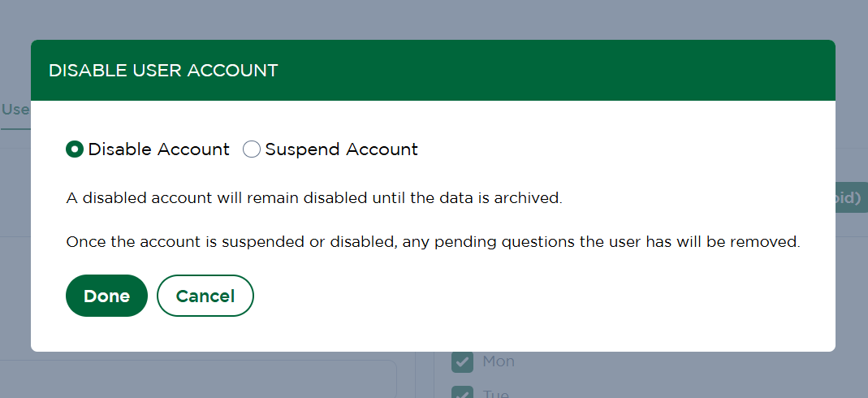
Task: Click the empty right side of the green header
Action: click(x=650, y=71)
